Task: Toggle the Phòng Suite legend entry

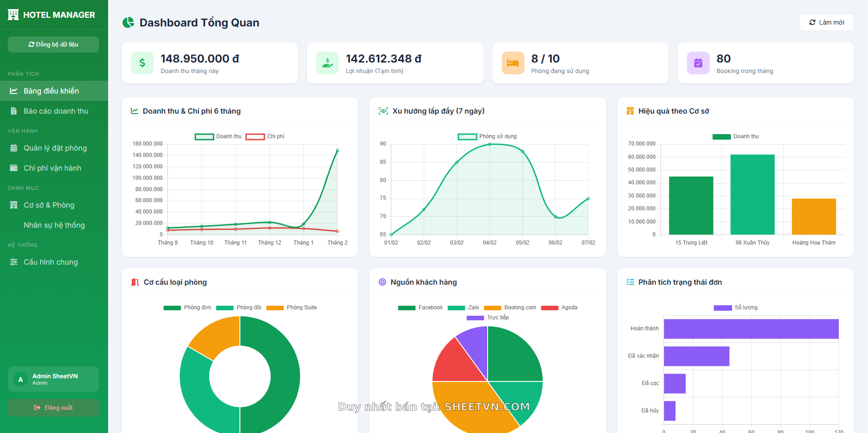Action: [x=291, y=307]
